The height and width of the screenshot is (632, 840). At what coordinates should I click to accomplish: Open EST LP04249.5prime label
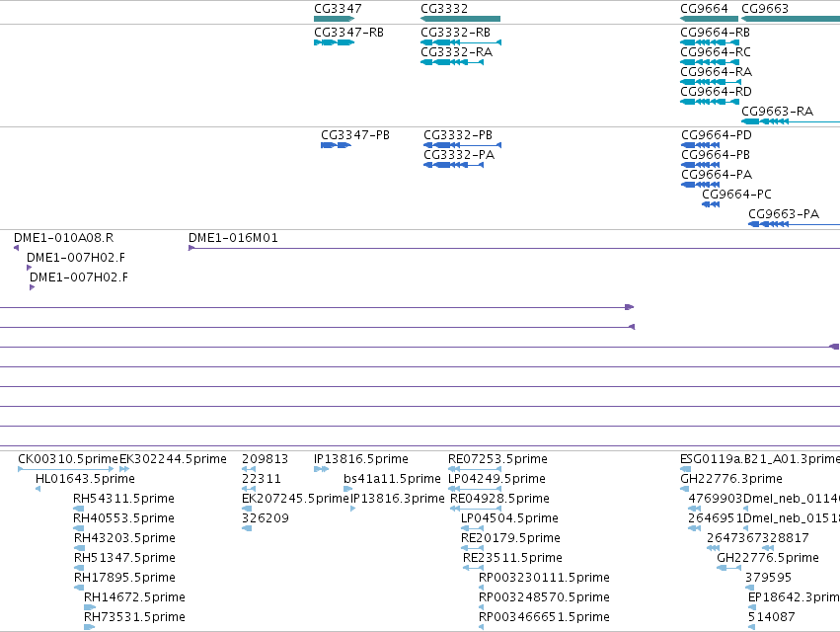(496, 479)
